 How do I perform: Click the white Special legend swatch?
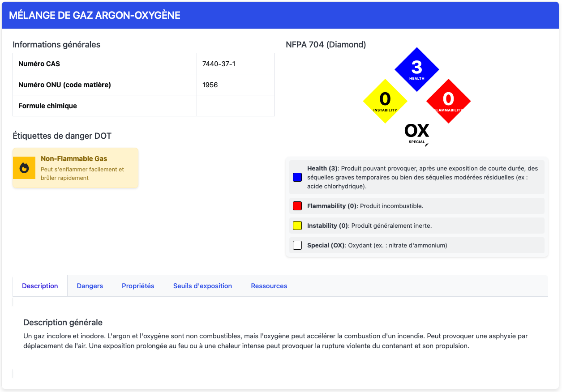tap(297, 245)
